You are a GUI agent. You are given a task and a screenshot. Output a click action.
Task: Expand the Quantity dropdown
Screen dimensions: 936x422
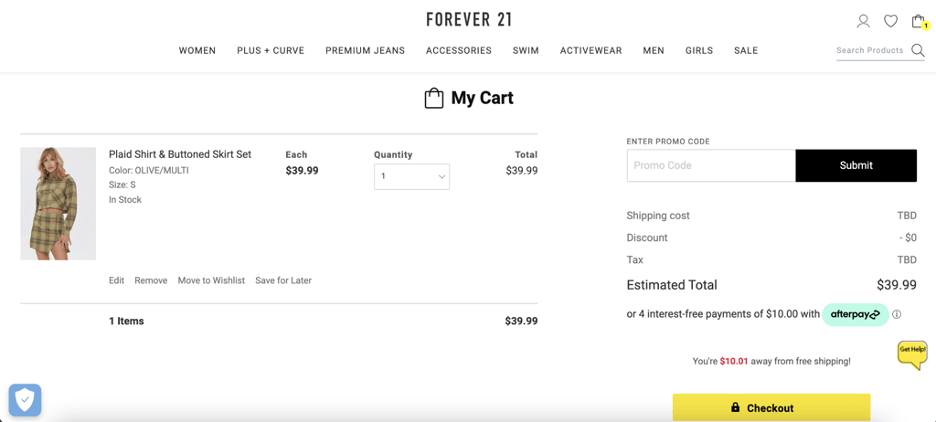pos(412,177)
